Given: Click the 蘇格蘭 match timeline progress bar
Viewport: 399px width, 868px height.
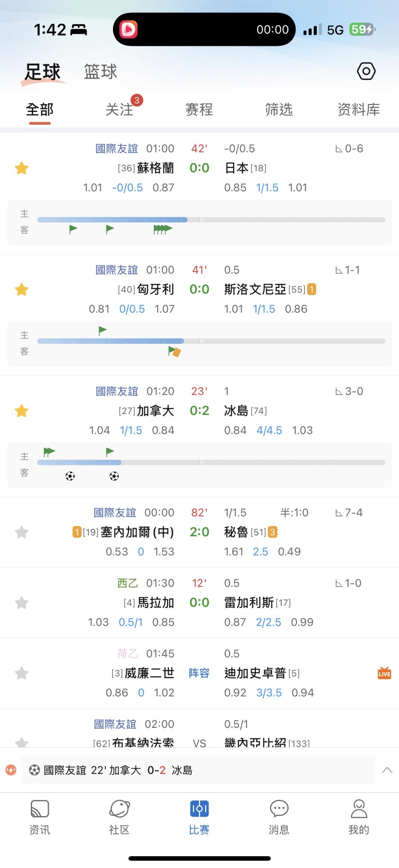Looking at the screenshot, I should 211,220.
